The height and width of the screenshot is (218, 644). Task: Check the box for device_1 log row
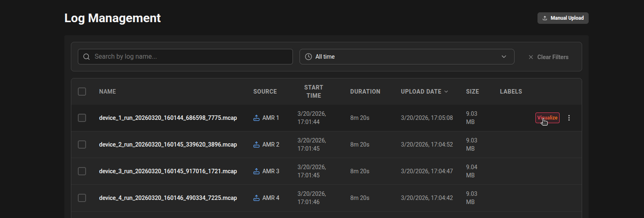82,118
